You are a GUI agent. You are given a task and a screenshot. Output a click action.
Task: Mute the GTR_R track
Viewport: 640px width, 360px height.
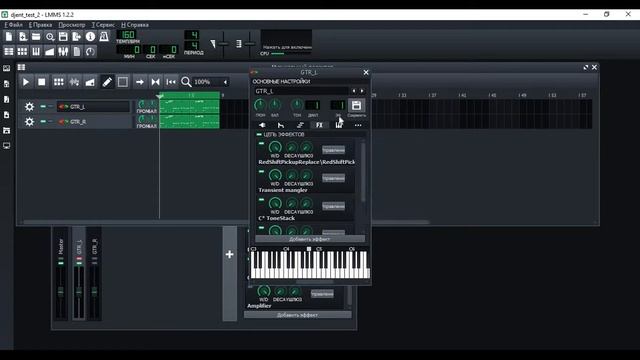(43, 121)
